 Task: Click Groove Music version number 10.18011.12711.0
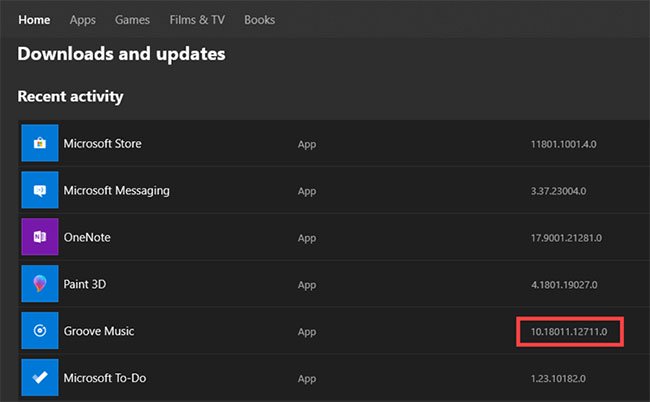(569, 332)
